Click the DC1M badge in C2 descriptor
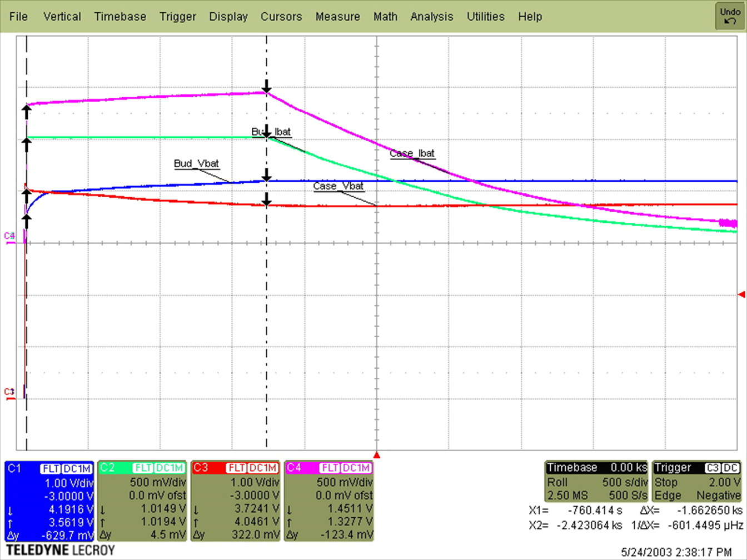The height and width of the screenshot is (560, 747). click(x=170, y=468)
